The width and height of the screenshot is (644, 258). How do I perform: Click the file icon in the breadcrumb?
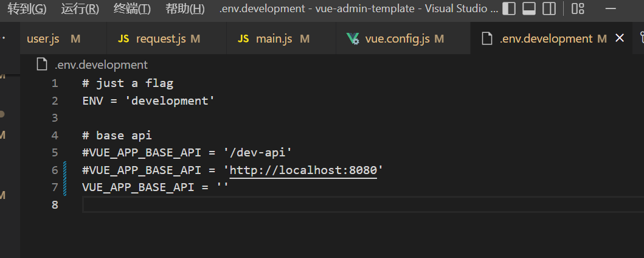(42, 64)
